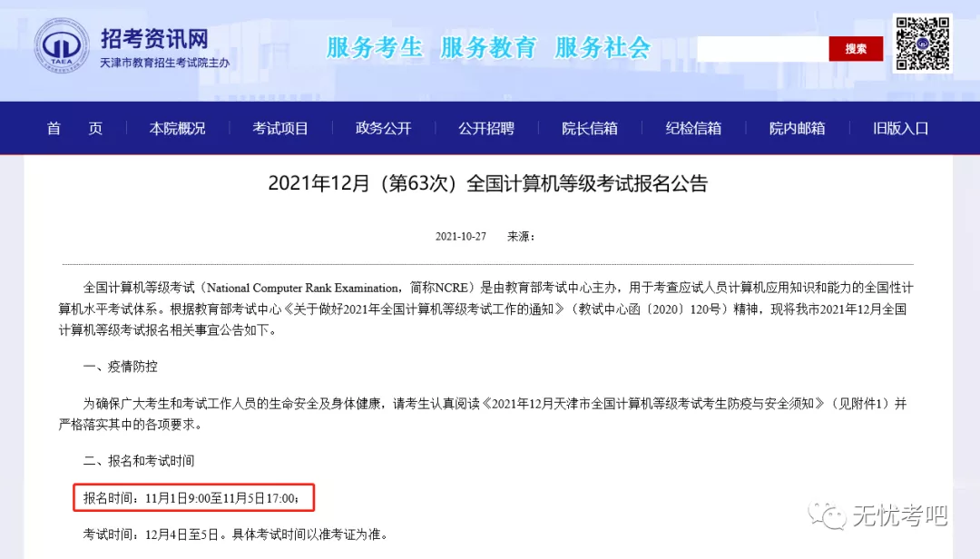980x559 pixels.
Task: Click the 招考资讯网 site name text
Action: [154, 39]
